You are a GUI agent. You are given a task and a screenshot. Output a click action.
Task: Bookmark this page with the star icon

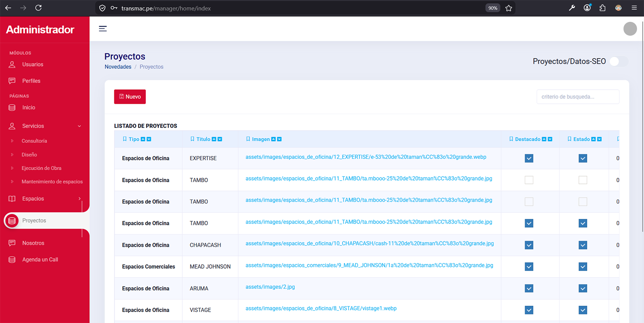(x=509, y=8)
